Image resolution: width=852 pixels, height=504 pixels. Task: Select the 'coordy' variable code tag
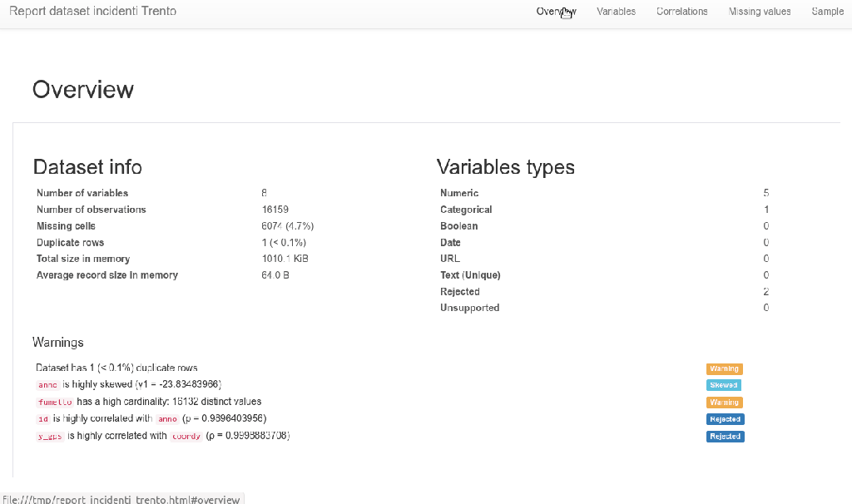coord(186,437)
